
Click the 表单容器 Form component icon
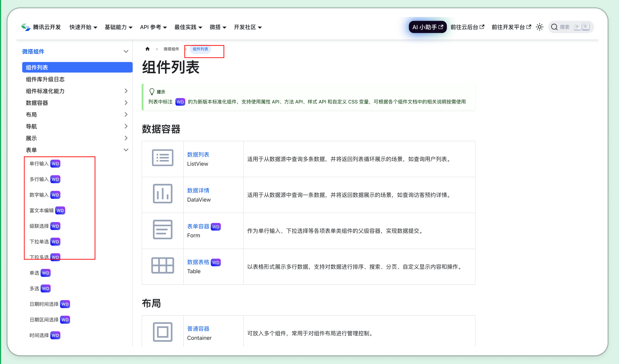tap(163, 229)
